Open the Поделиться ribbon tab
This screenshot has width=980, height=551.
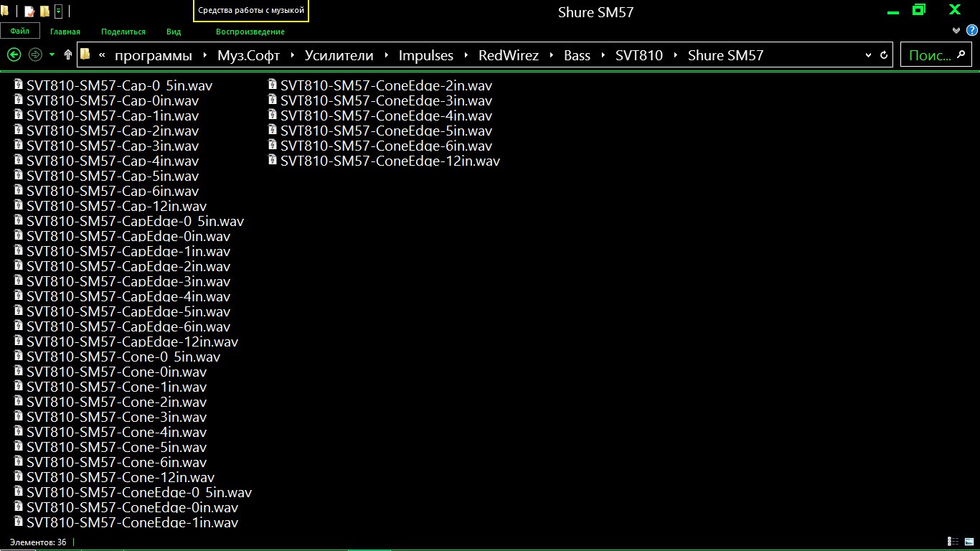[123, 32]
